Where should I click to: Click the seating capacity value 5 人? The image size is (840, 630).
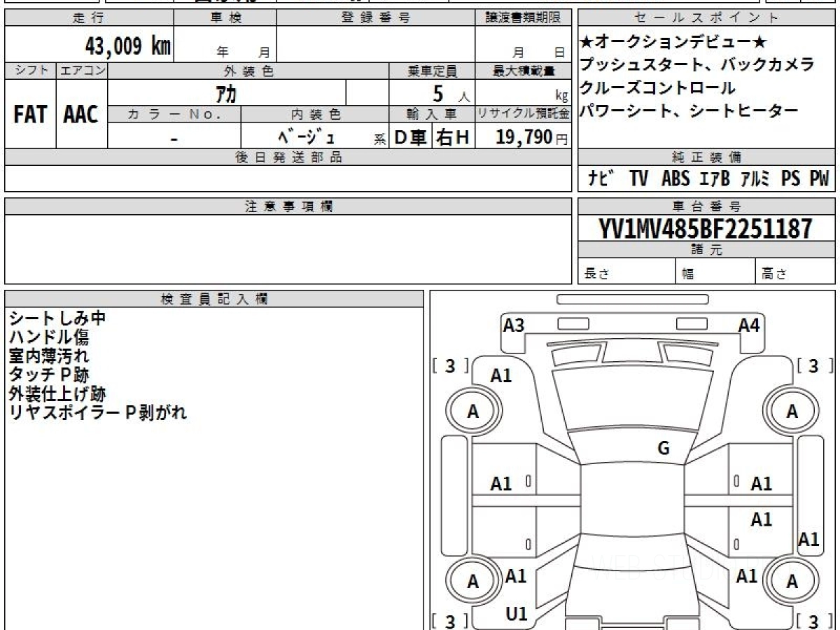click(451, 92)
